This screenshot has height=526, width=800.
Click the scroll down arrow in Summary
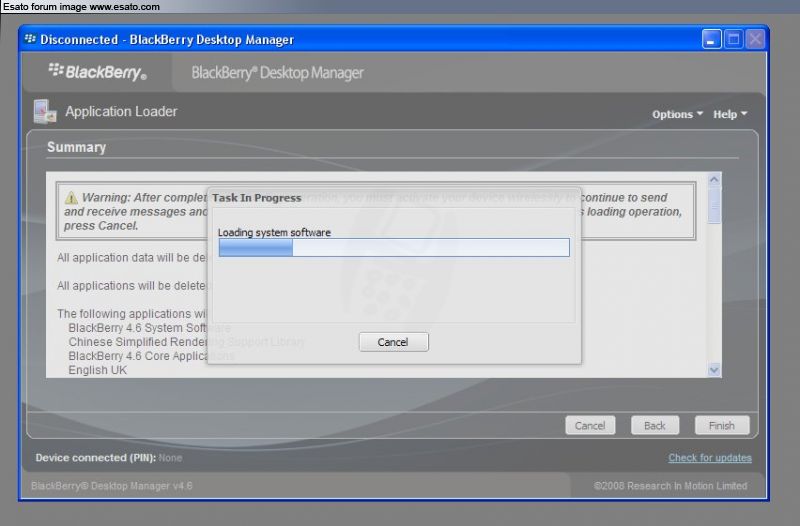click(x=714, y=370)
